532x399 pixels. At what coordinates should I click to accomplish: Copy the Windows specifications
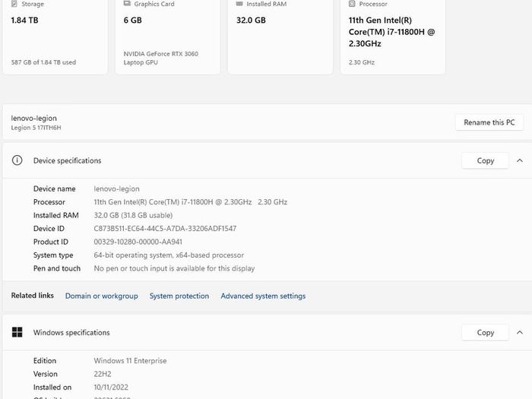(485, 333)
